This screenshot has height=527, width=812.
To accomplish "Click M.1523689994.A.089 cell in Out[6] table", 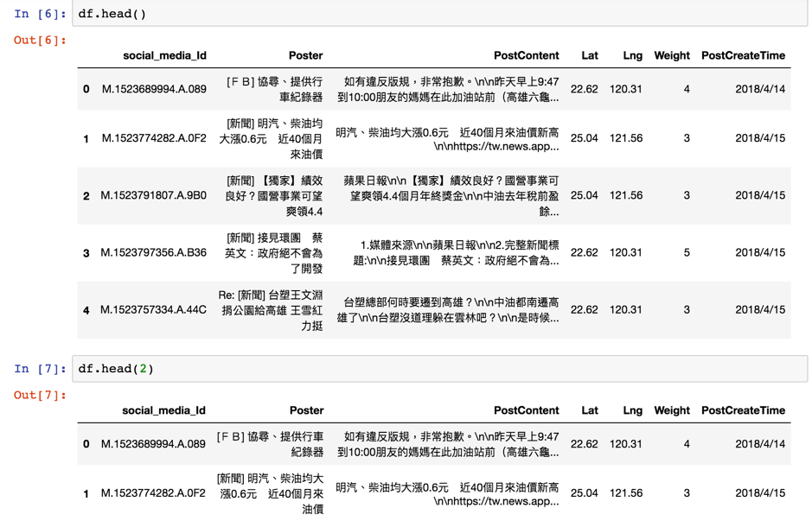I will click(154, 89).
